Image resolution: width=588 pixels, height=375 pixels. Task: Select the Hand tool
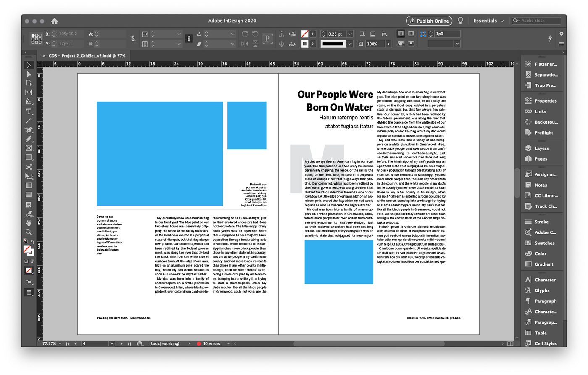coord(29,223)
